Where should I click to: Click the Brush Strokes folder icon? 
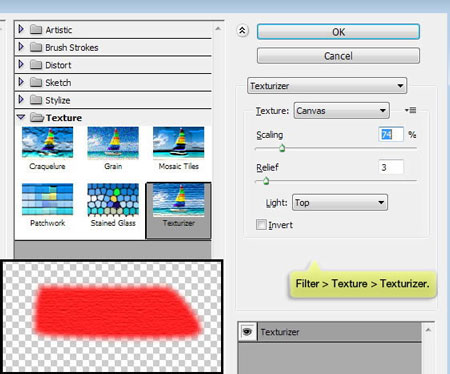click(36, 47)
